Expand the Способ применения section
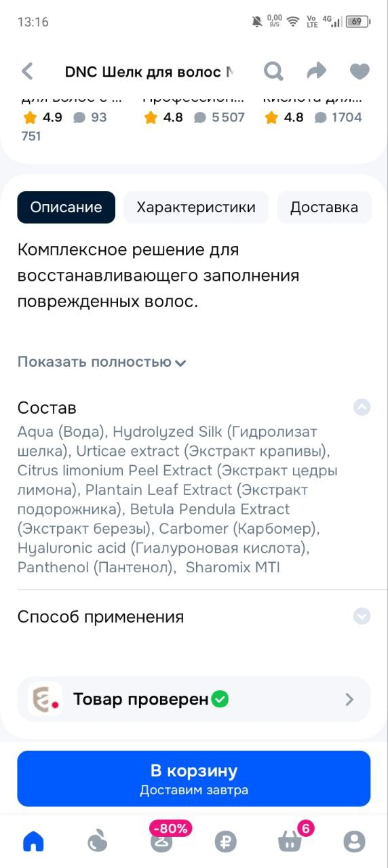Screen dimensions: 388x868 tap(362, 616)
